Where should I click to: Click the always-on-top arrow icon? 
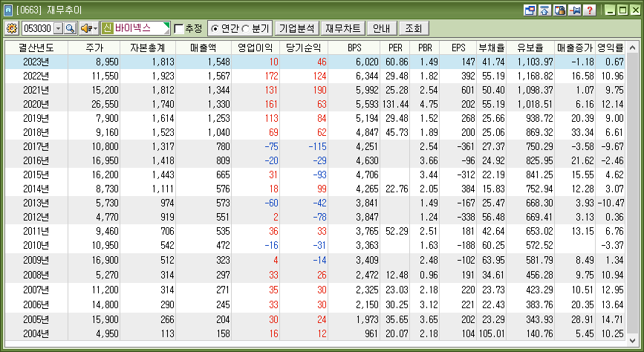click(545, 10)
